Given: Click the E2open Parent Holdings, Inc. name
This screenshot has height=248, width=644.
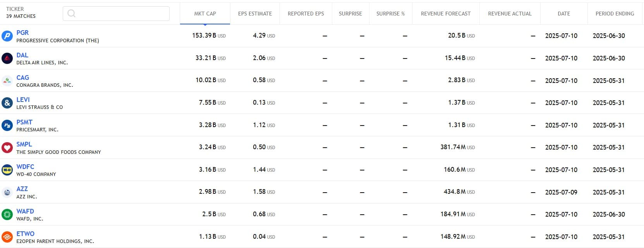Looking at the screenshot, I should point(55,241).
